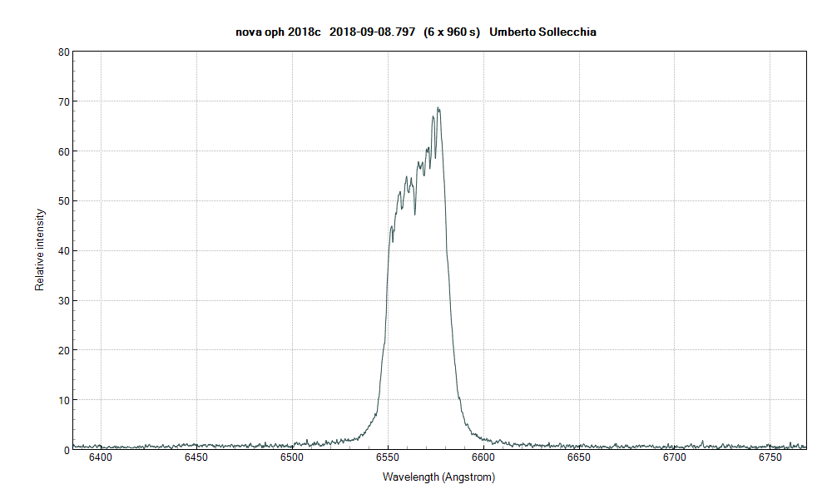Select the 6750 tick label at far right
832x504 pixels.
770,458
